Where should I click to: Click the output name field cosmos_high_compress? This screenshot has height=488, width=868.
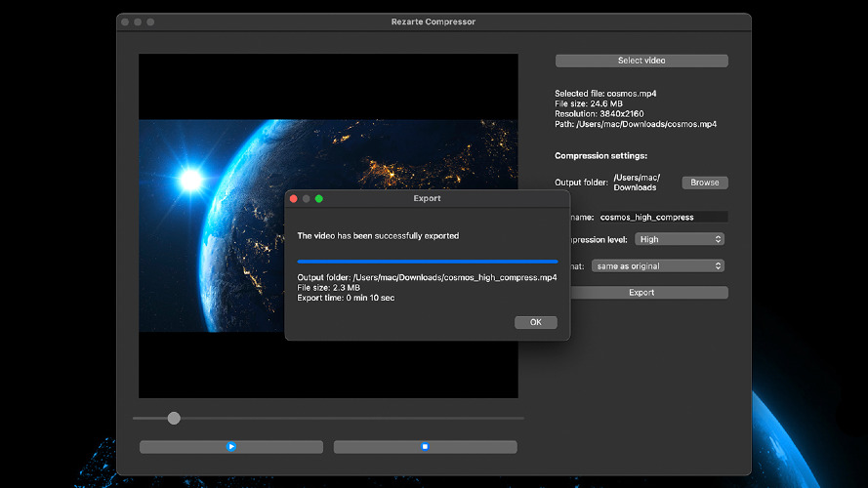tap(664, 217)
